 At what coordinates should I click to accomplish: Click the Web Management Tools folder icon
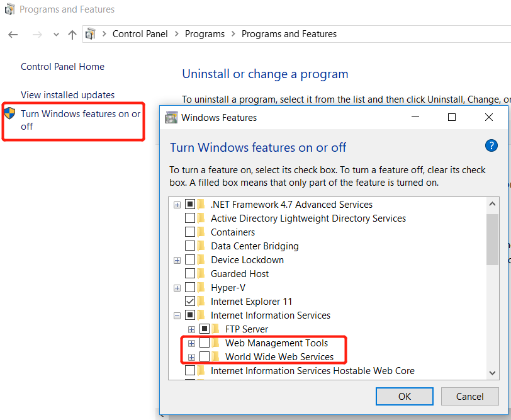coord(215,343)
